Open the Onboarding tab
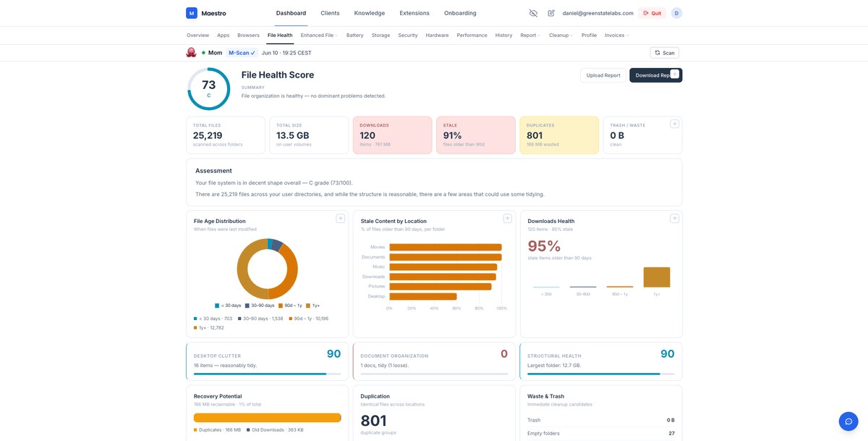Image resolution: width=868 pixels, height=441 pixels. [460, 13]
